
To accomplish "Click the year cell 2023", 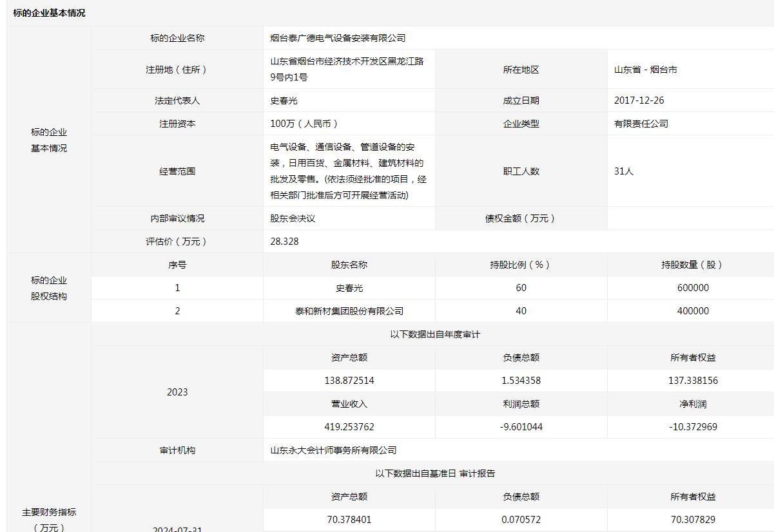I will 177,392.
